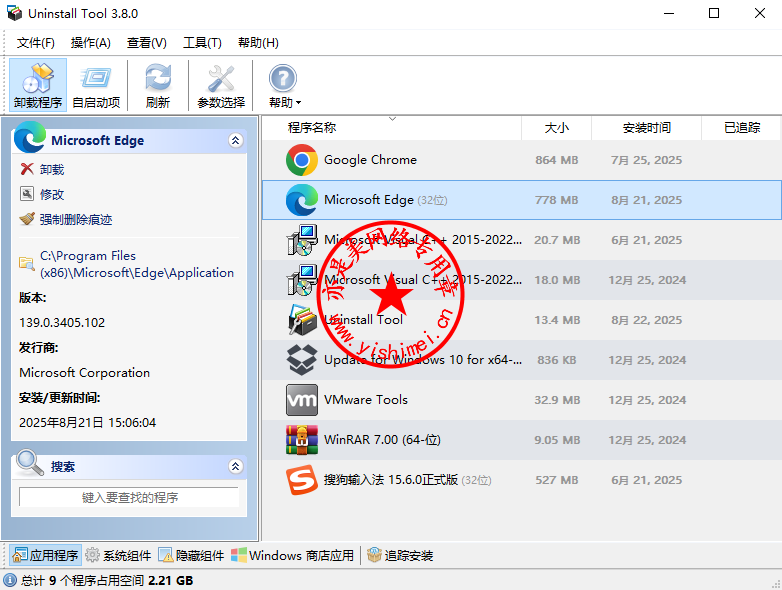This screenshot has width=782, height=590.
Task: Open the 帮助(H) menu
Action: pyautogui.click(x=258, y=43)
